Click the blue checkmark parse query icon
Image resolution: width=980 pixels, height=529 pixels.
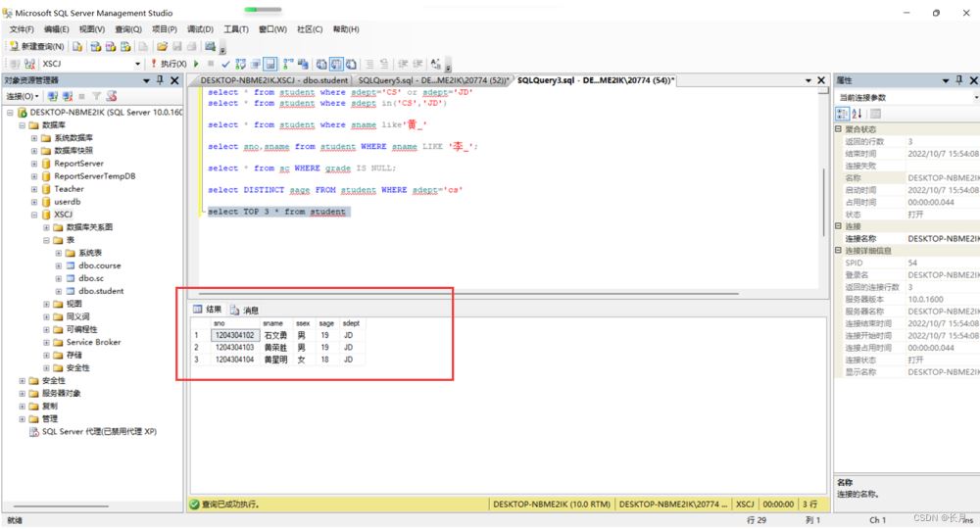(225, 64)
